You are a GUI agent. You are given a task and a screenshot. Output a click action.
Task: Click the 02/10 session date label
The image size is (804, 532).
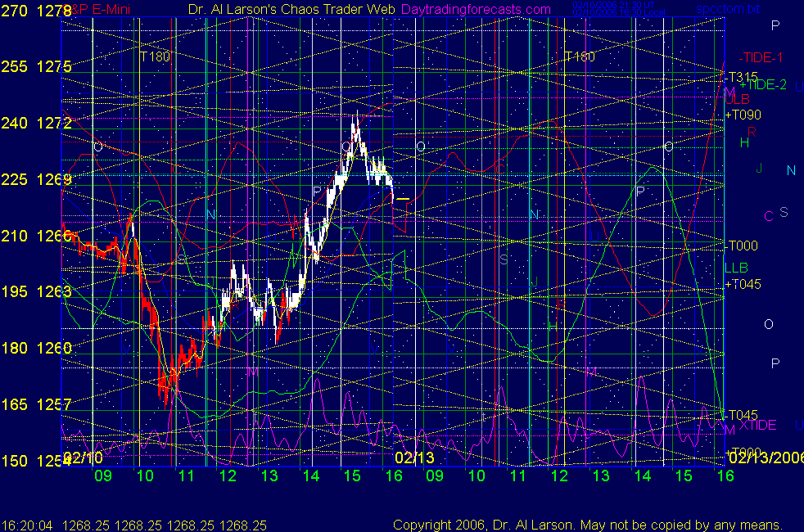(x=83, y=458)
